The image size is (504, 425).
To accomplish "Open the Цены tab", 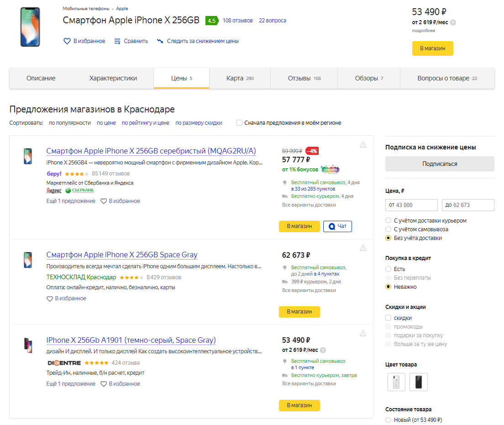I will click(x=182, y=78).
